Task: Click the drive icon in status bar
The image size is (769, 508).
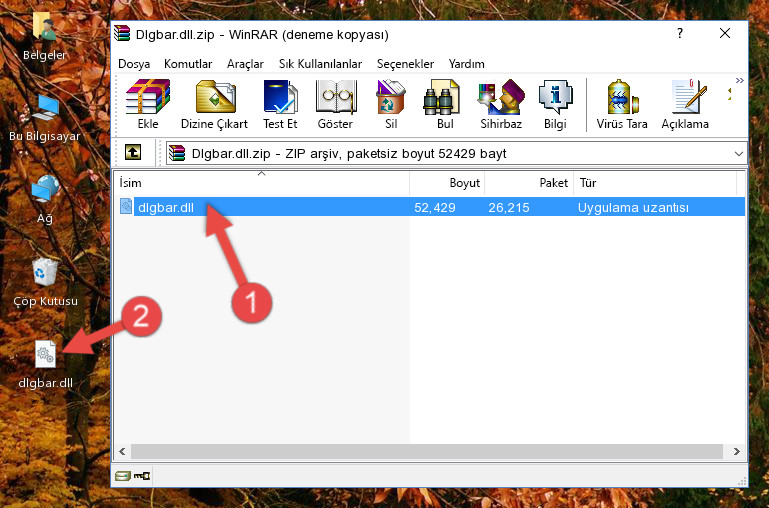Action: (123, 475)
